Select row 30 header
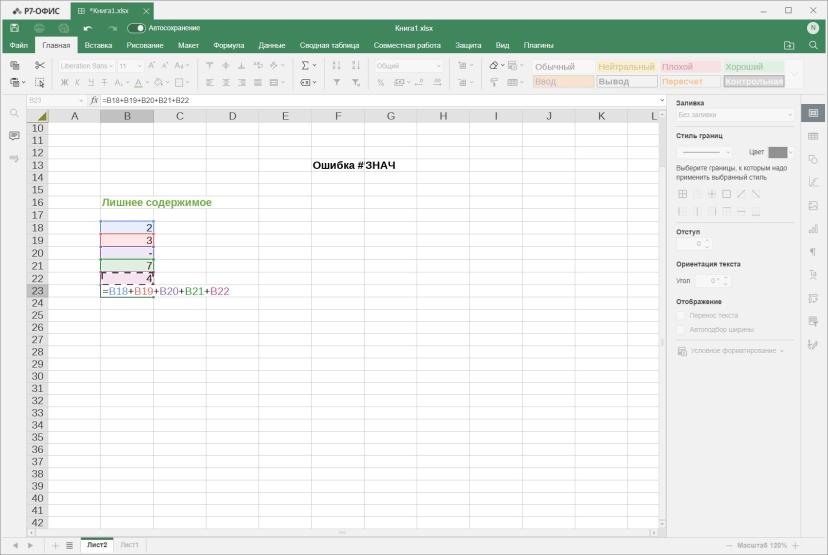828x555 pixels. click(37, 376)
